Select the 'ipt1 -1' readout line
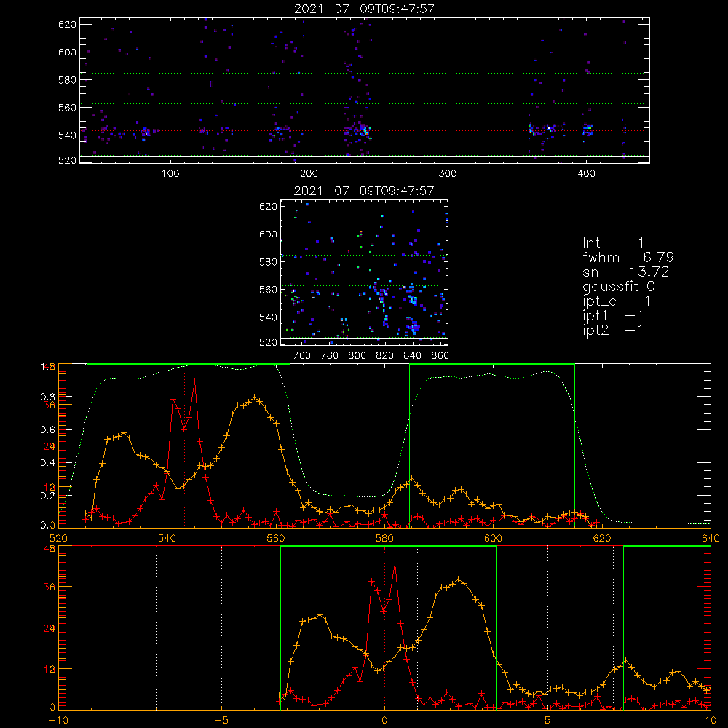Screen dimensions: 728x728 pyautogui.click(x=613, y=316)
